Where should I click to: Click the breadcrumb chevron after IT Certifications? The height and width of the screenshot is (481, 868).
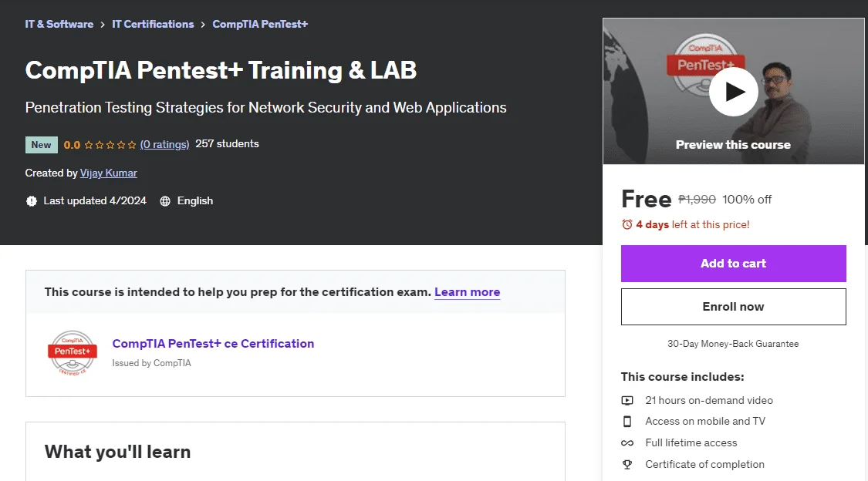(x=203, y=25)
